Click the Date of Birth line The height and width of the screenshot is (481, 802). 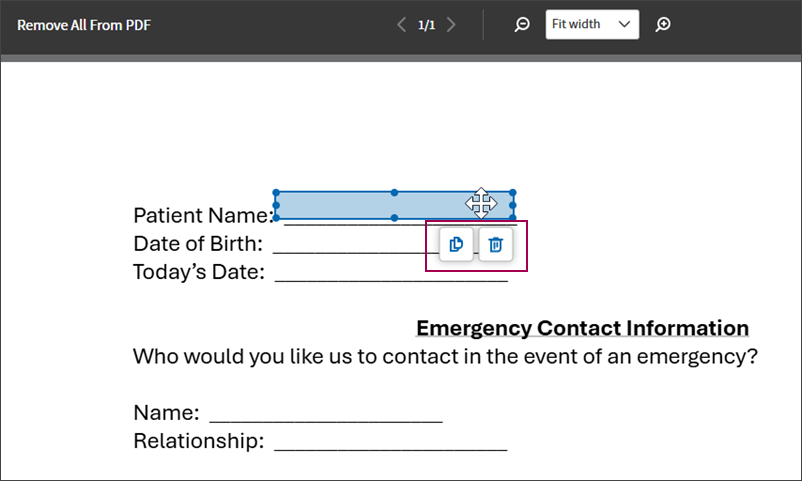pos(355,251)
